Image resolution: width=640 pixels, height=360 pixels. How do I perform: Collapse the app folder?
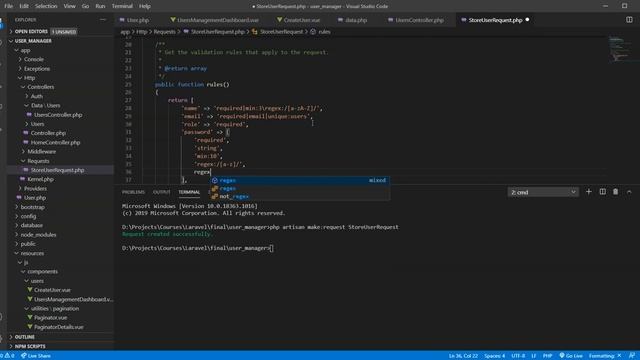(60, 50)
